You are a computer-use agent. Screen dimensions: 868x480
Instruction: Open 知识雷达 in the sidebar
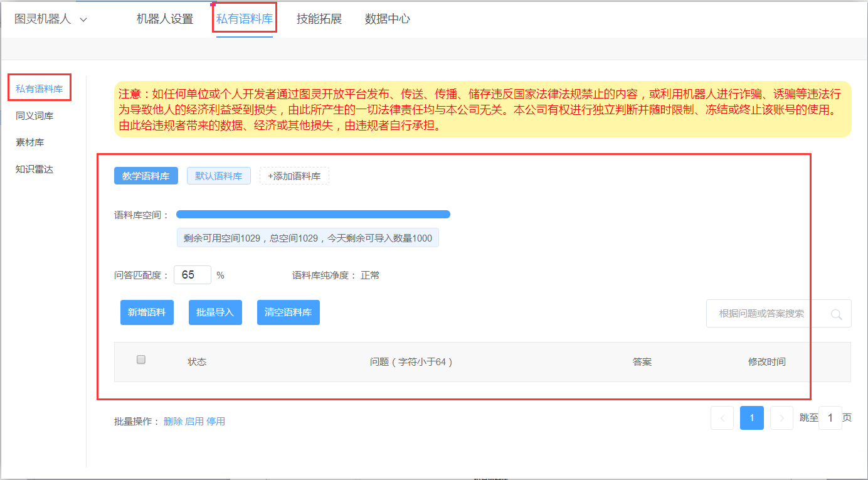[x=34, y=169]
